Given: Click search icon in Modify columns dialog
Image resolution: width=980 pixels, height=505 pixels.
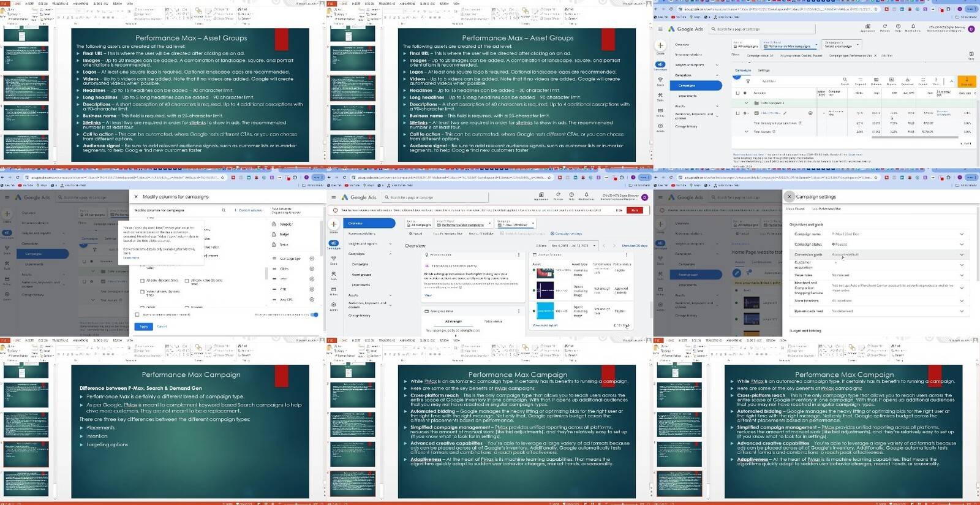Looking at the screenshot, I should coord(224,210).
